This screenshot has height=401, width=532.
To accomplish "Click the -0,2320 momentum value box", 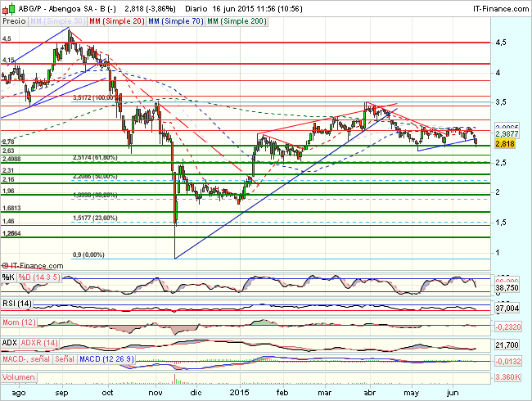I will pyautogui.click(x=507, y=327).
